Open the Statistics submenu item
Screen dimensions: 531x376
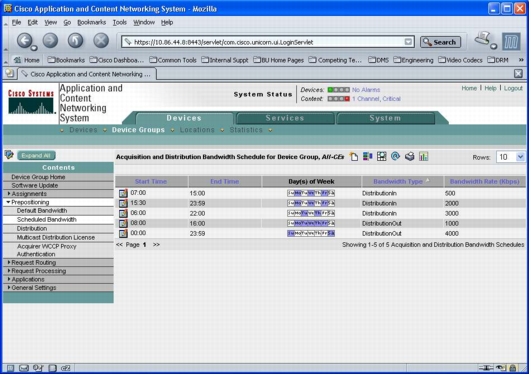click(246, 130)
